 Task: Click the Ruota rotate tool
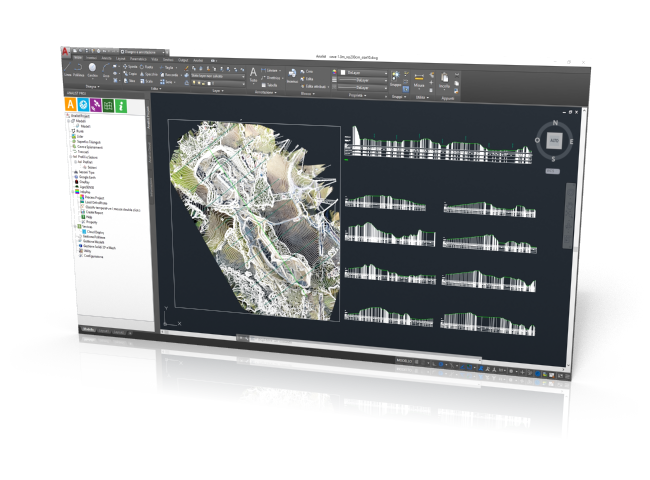click(x=147, y=67)
